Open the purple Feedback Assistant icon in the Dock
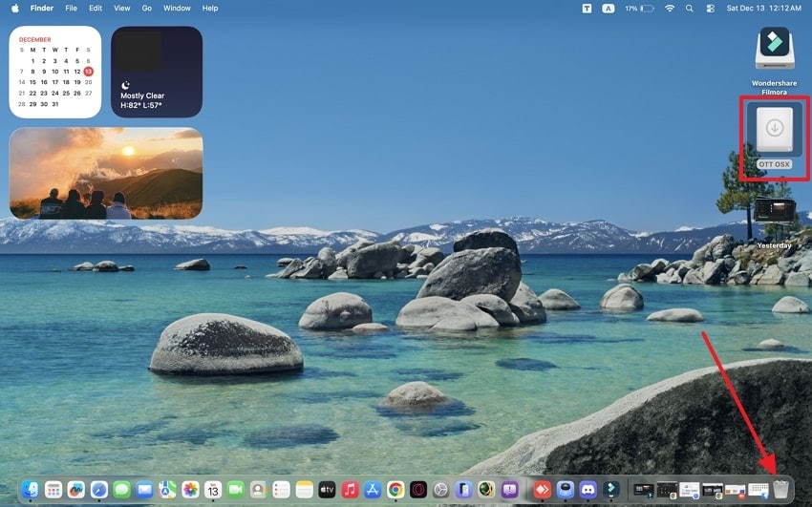The width and height of the screenshot is (812, 507). click(509, 490)
